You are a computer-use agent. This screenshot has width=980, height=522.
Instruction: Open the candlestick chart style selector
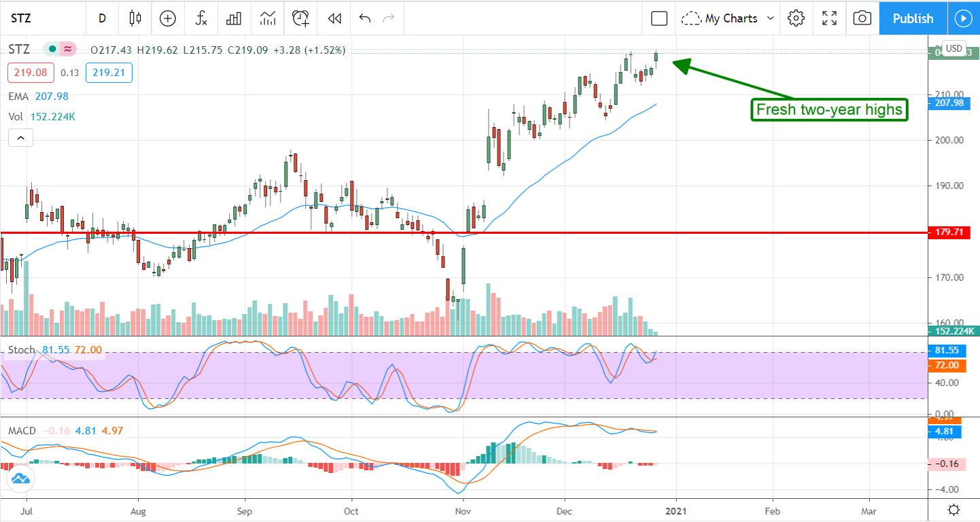(135, 18)
